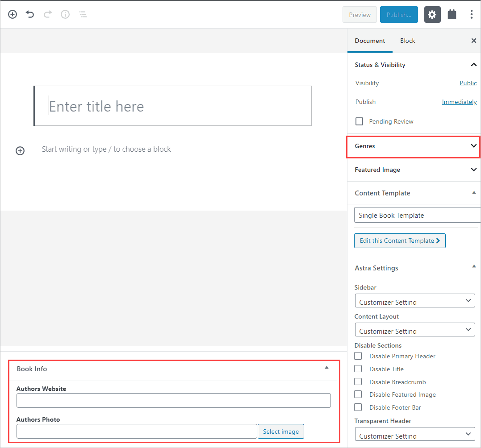Check the Pending Review checkbox

[359, 121]
